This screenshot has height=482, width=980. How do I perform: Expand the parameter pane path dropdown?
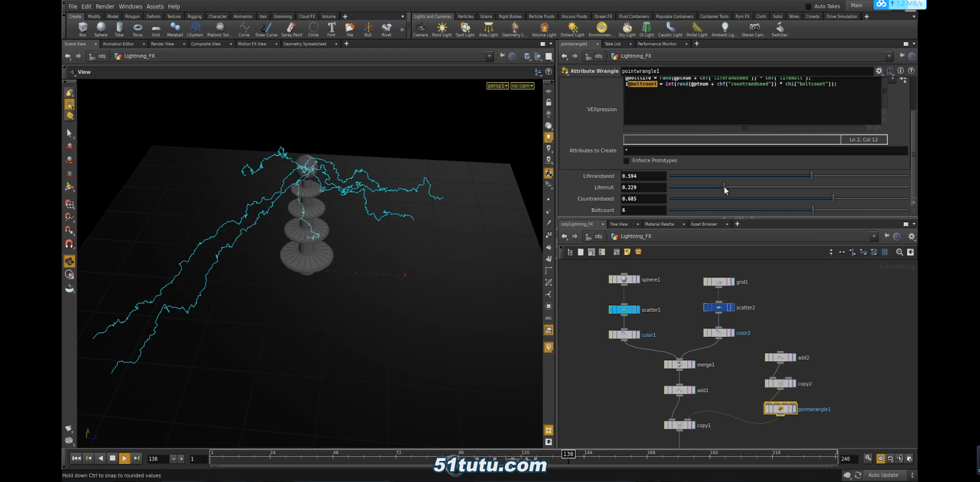[x=889, y=56]
